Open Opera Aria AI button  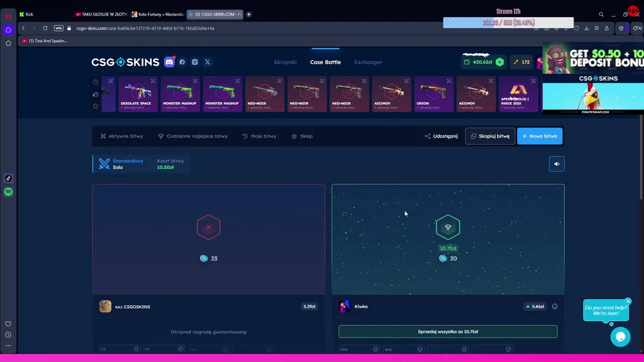click(637, 28)
